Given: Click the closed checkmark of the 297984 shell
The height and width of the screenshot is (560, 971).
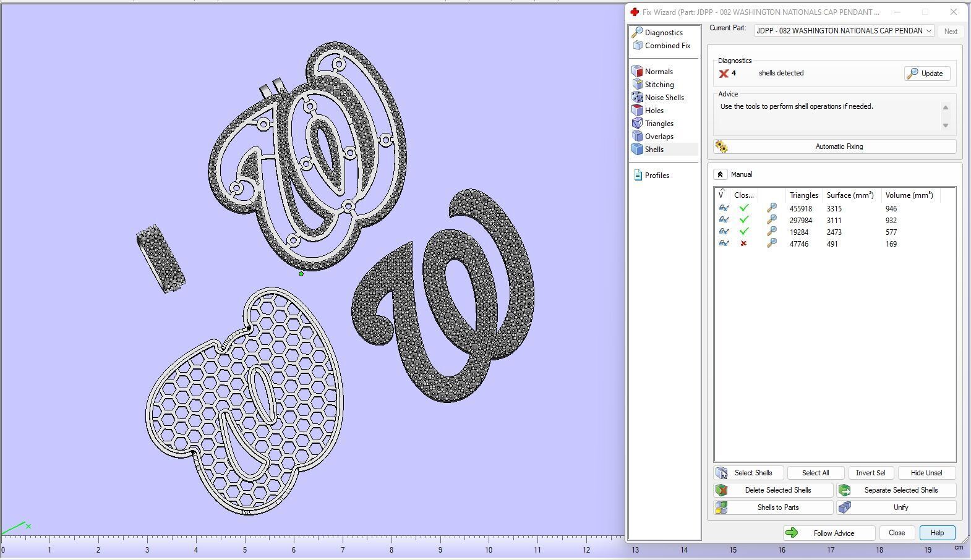Looking at the screenshot, I should pyautogui.click(x=744, y=221).
